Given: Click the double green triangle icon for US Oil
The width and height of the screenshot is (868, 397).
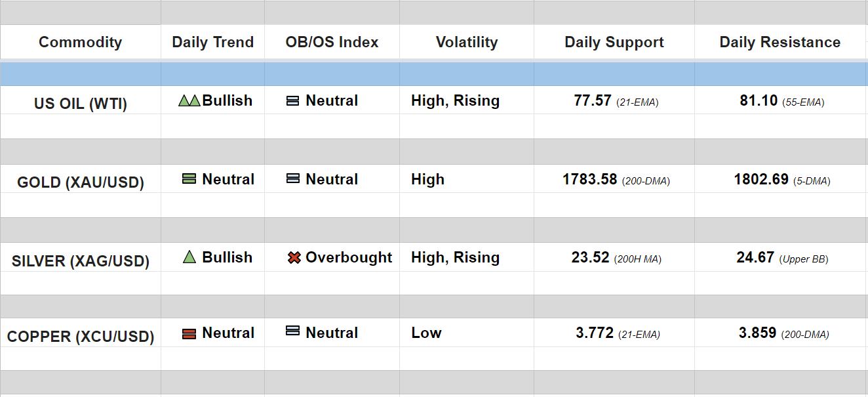Looking at the screenshot, I should [x=189, y=101].
